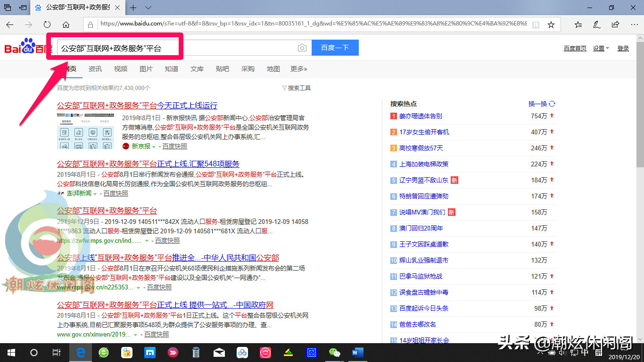Screen dimensions: 644x362
Task: Go back to the previous page
Action: 9,25
